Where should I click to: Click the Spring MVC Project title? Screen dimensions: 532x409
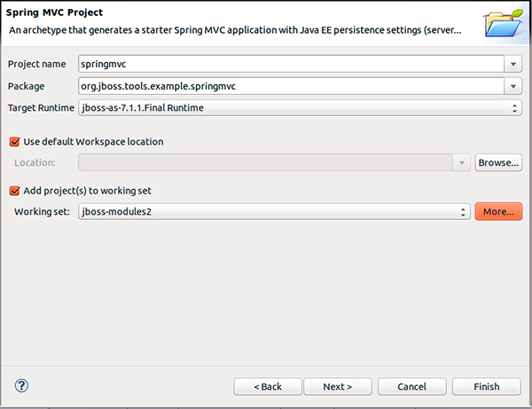(54, 12)
